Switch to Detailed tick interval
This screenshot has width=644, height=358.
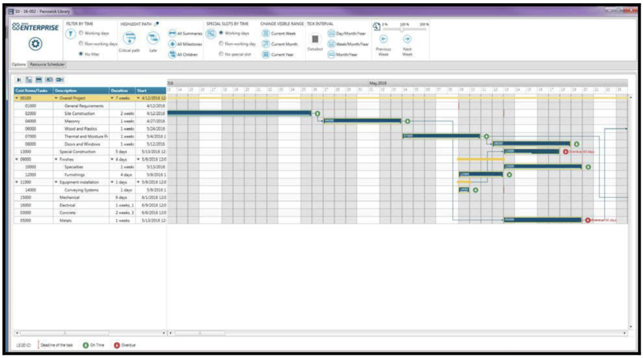pyautogui.click(x=315, y=42)
